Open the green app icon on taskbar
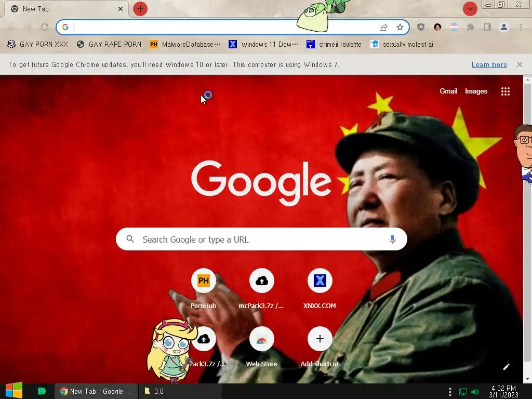The width and height of the screenshot is (532, 399). (x=42, y=391)
